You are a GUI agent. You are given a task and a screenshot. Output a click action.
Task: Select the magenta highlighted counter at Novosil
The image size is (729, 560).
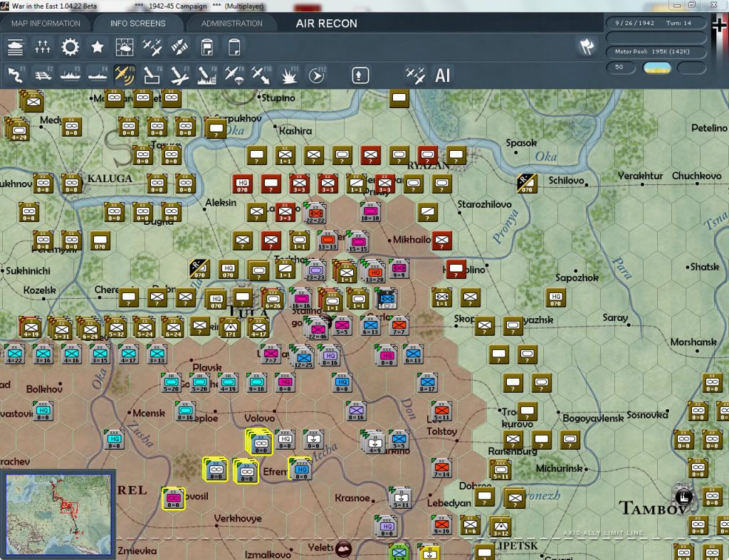pyautogui.click(x=174, y=498)
